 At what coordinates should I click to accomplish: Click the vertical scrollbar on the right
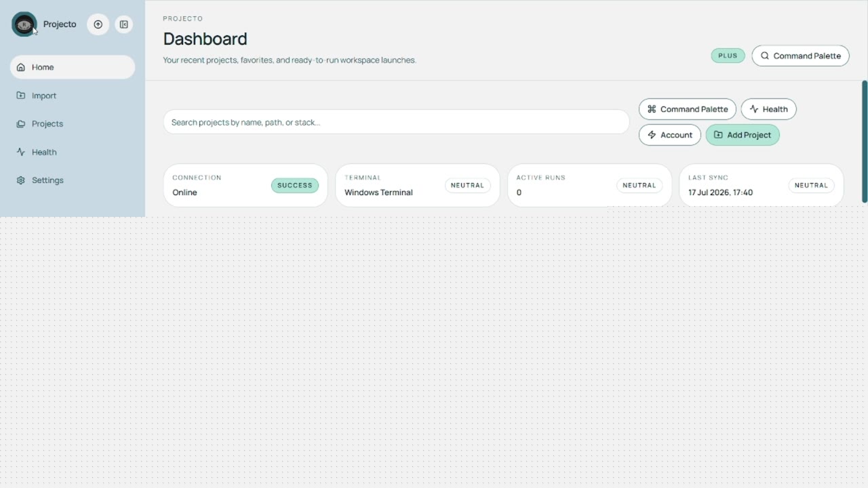pyautogui.click(x=865, y=141)
